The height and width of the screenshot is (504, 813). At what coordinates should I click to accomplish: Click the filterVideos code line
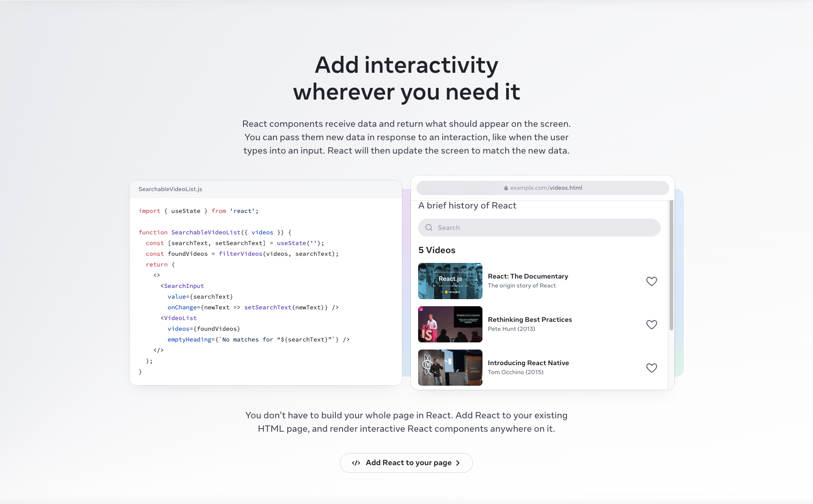pos(242,254)
